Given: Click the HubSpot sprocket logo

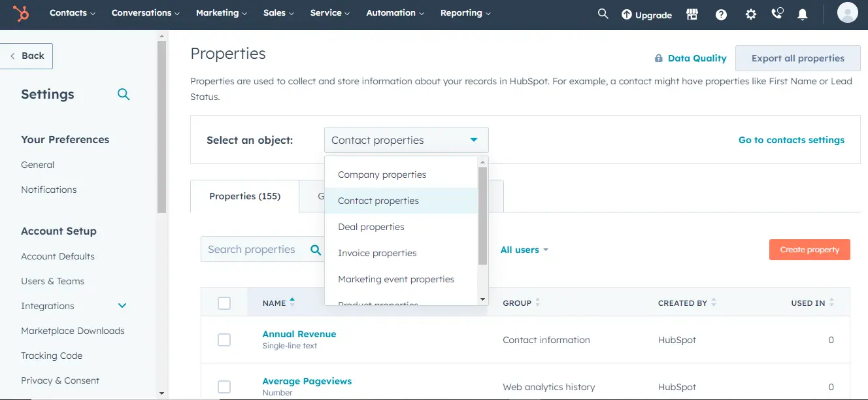Looking at the screenshot, I should coord(21,13).
